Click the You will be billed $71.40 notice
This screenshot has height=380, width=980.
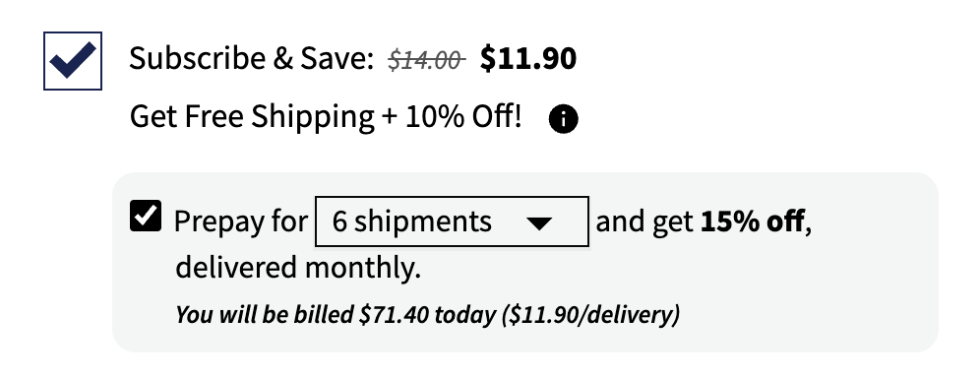pyautogui.click(x=427, y=314)
